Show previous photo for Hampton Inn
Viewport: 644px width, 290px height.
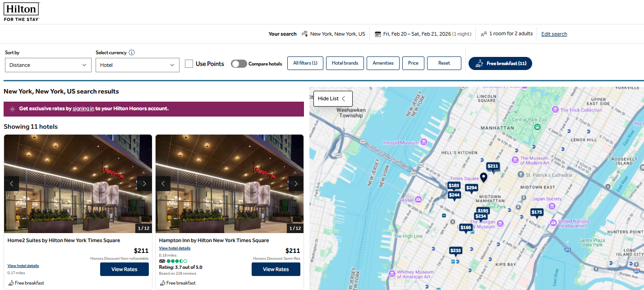163,183
